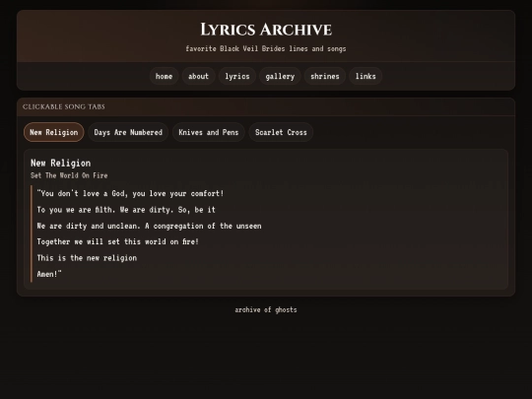Open the home navigation link

point(164,76)
